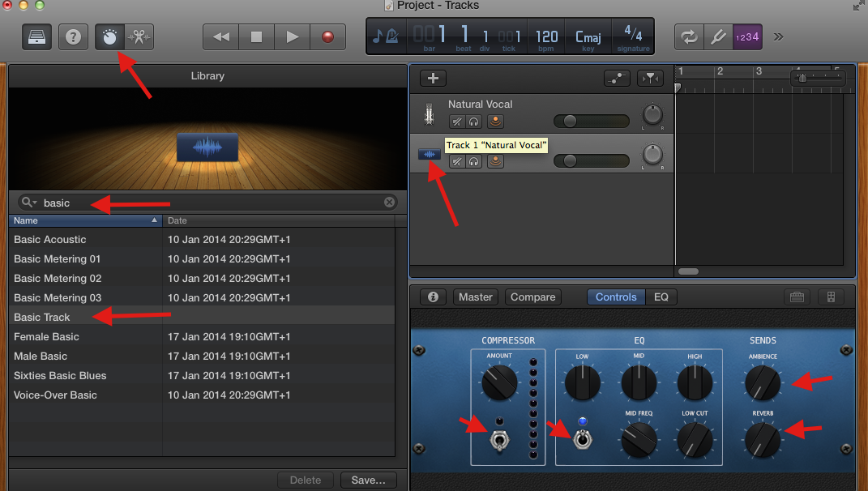Toggle the compressor power switch

(500, 439)
